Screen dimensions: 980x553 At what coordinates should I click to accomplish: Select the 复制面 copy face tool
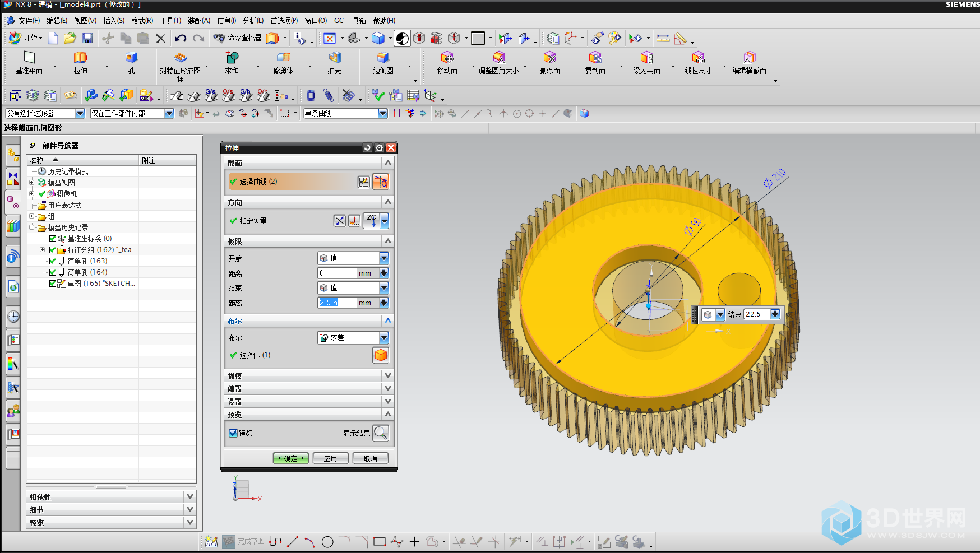595,63
